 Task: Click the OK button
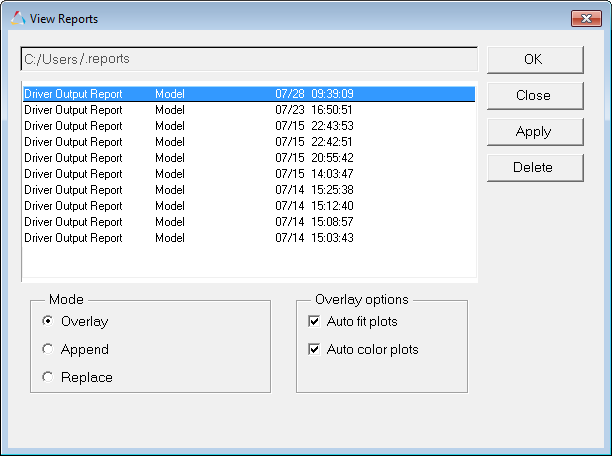click(x=534, y=59)
